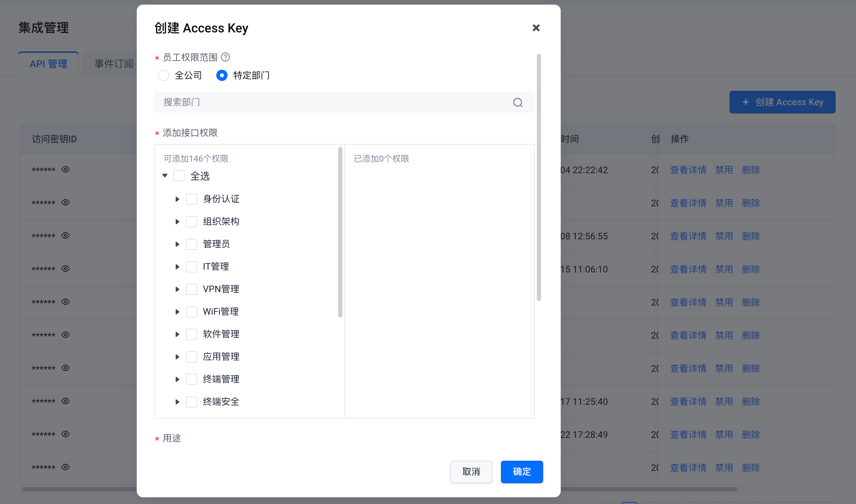Click the eye icon in fifth key row

click(66, 302)
